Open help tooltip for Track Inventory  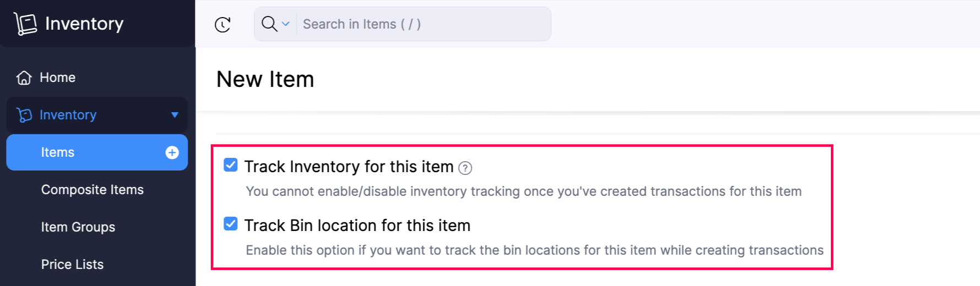[x=465, y=168]
